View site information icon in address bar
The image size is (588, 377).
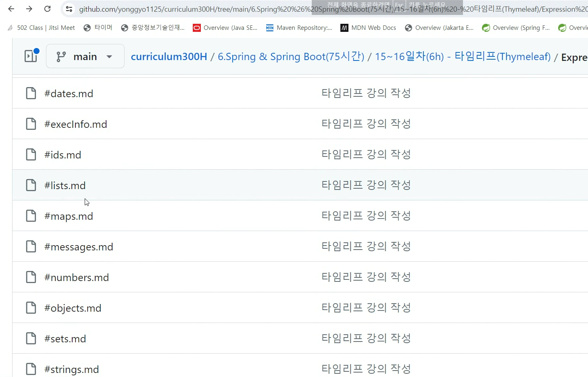[x=69, y=9]
